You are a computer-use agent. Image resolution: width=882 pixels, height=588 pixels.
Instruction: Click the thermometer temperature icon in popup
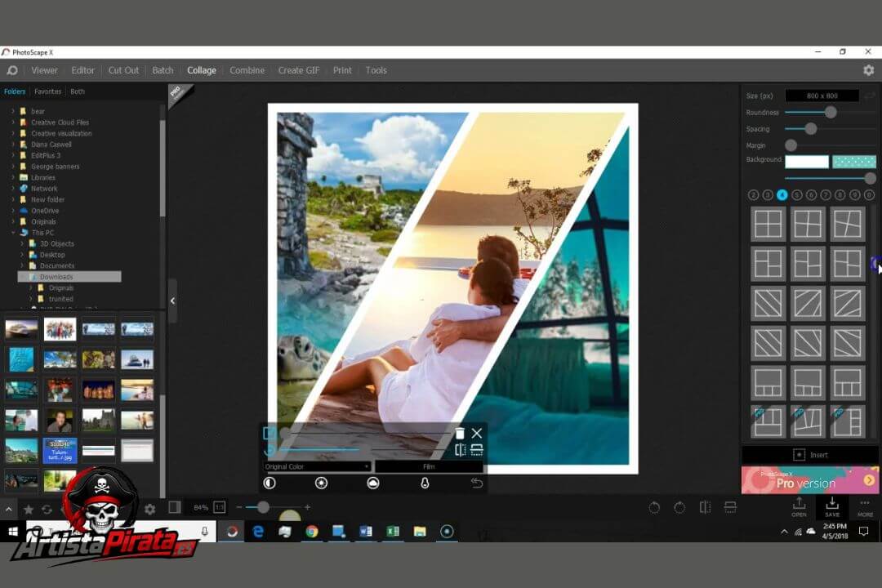[425, 483]
